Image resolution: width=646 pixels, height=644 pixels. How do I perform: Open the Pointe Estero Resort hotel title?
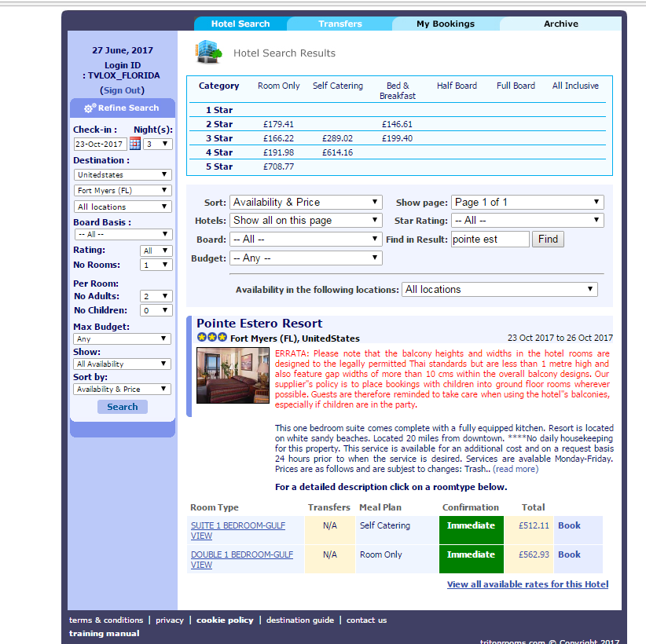[259, 324]
